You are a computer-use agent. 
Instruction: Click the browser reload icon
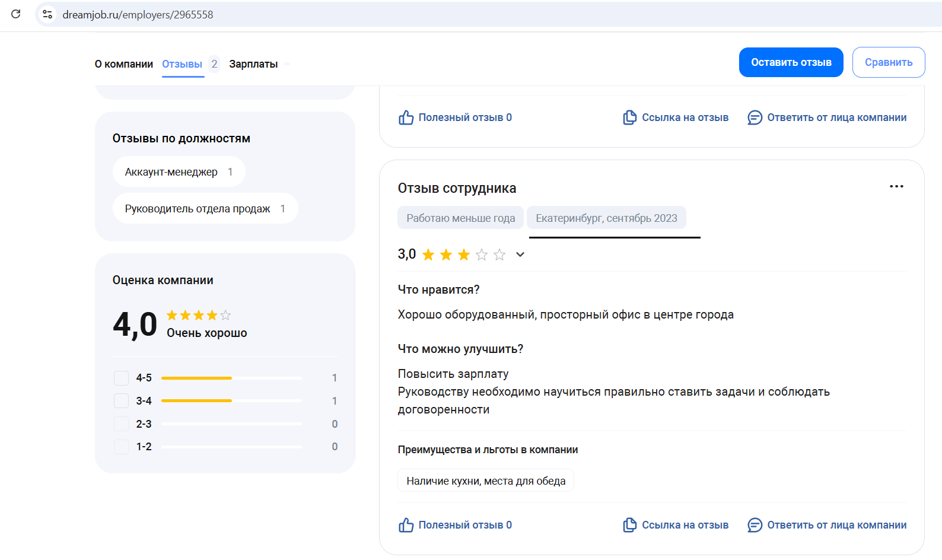point(16,14)
